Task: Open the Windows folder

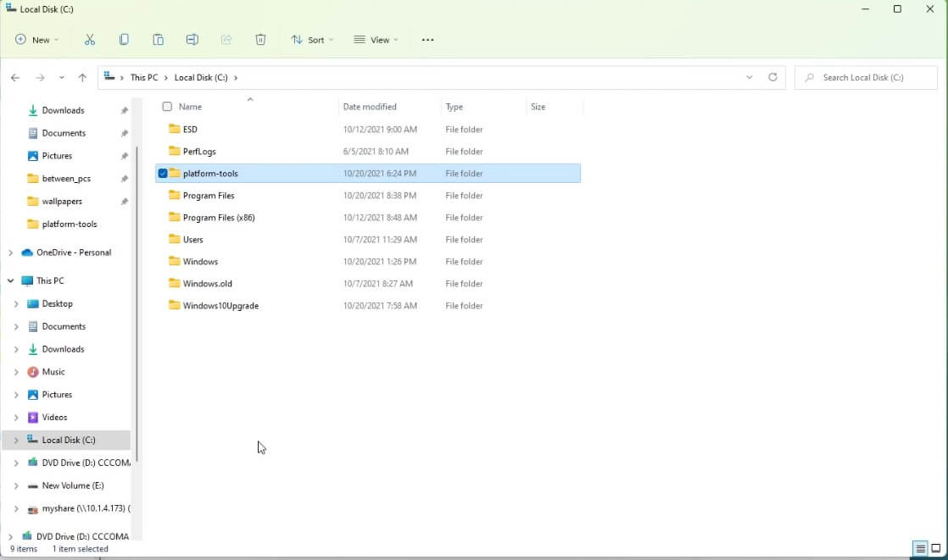Action: [x=202, y=261]
